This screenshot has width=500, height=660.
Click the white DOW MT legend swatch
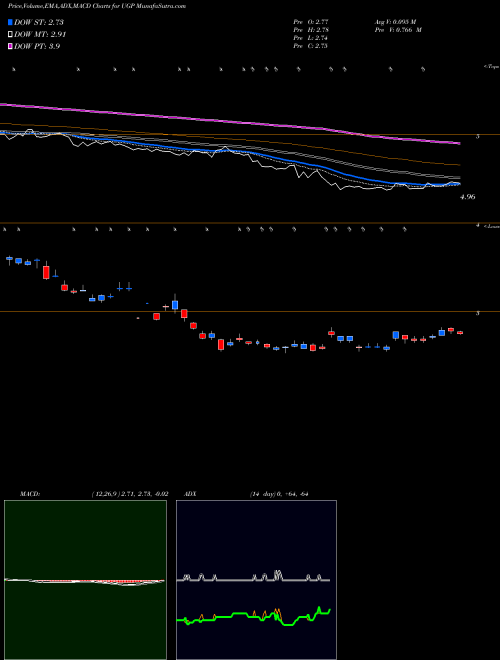coord(11,35)
